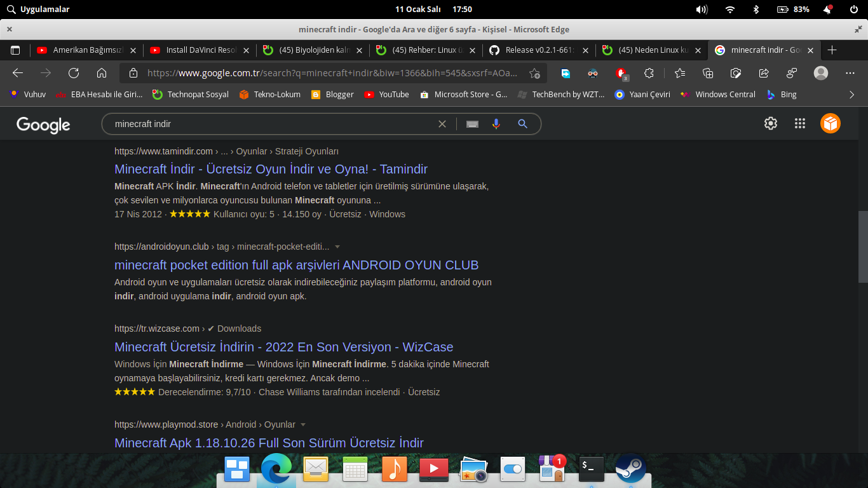Launch the Music app from dock

(x=395, y=469)
